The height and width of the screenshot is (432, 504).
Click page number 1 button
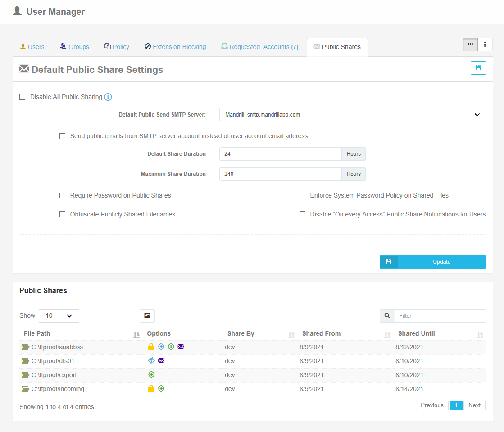click(x=456, y=405)
